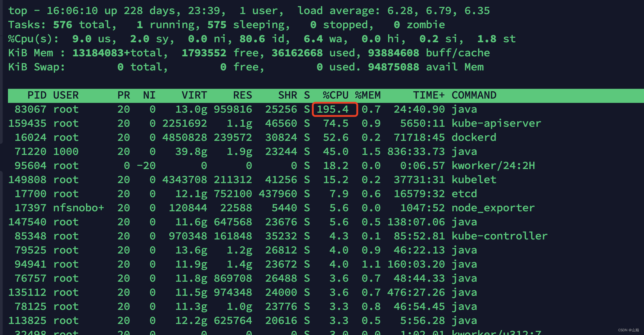Click the USER column header

pos(66,95)
